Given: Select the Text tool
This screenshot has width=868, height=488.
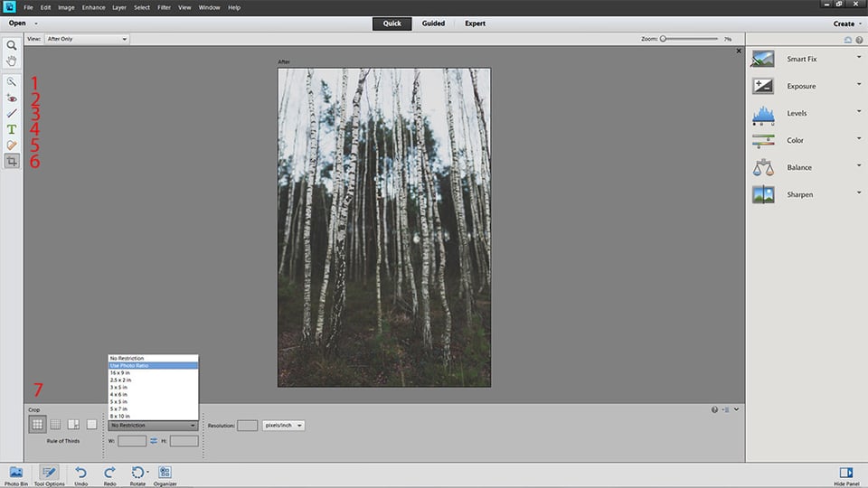Looking at the screenshot, I should point(12,129).
